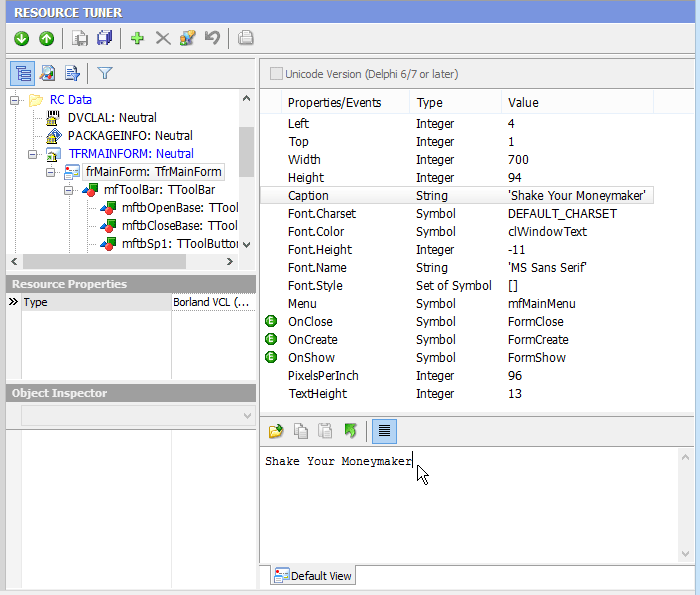700x595 pixels.
Task: Toggle the word wrap button in editor toolbar
Action: tap(384, 431)
